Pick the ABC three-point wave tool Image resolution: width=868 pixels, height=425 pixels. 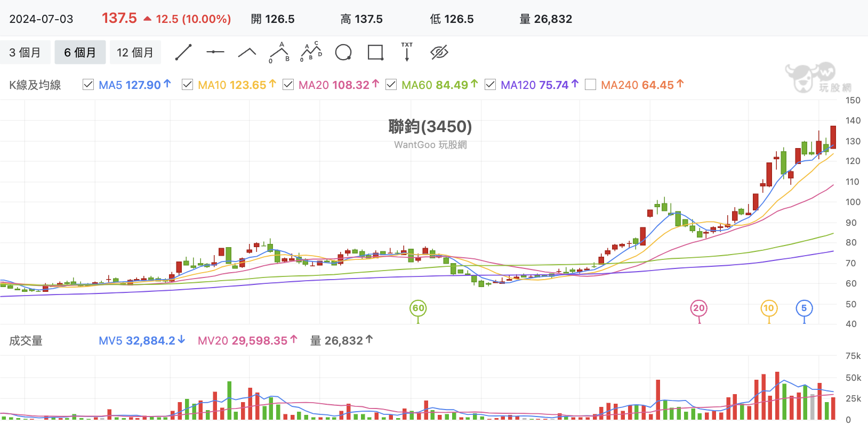279,52
